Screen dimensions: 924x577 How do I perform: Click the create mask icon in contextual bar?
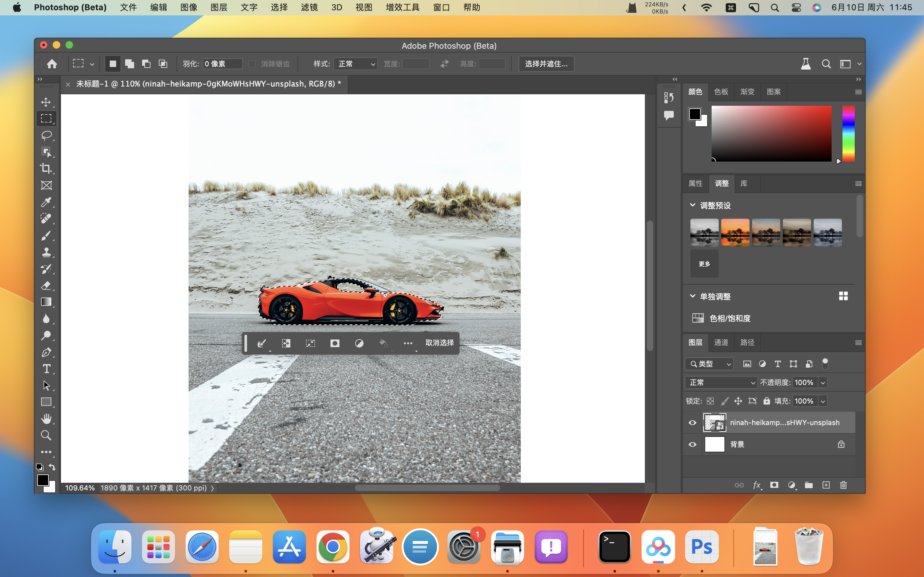(x=335, y=343)
